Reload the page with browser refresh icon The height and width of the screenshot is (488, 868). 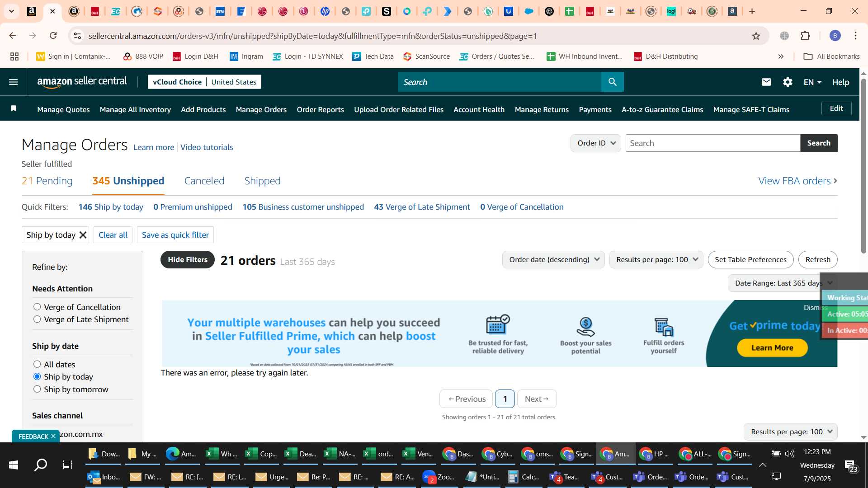[x=53, y=36]
